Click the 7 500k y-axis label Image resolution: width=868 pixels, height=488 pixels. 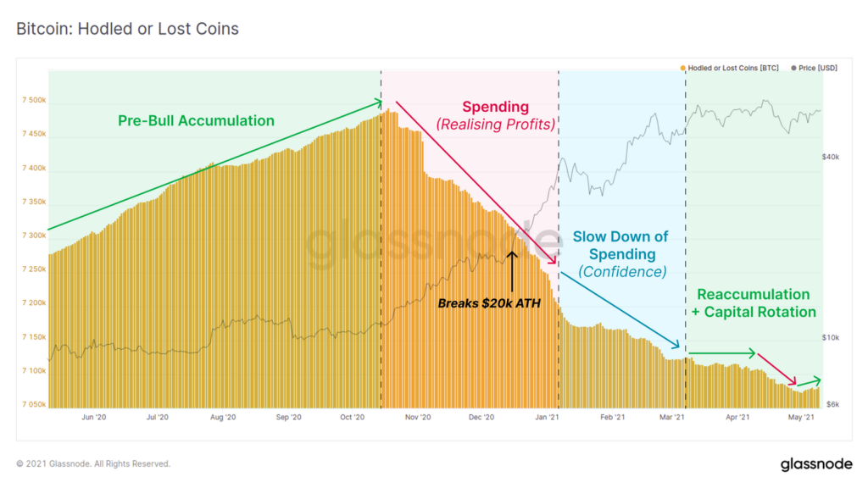[34, 100]
